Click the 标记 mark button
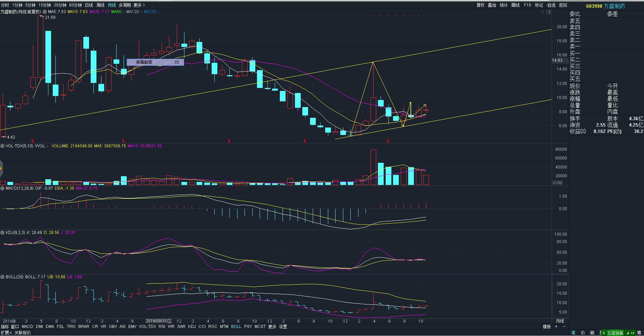This screenshot has height=336, width=644. point(539,5)
